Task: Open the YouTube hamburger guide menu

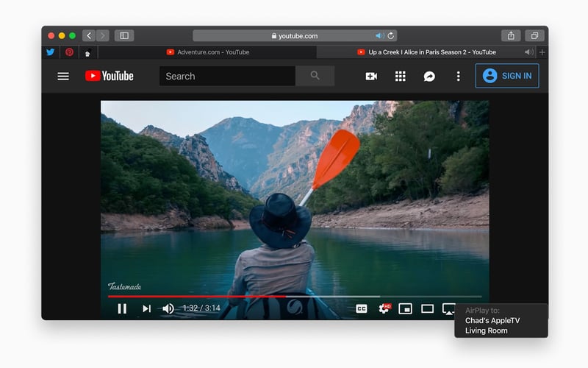Action: (63, 77)
